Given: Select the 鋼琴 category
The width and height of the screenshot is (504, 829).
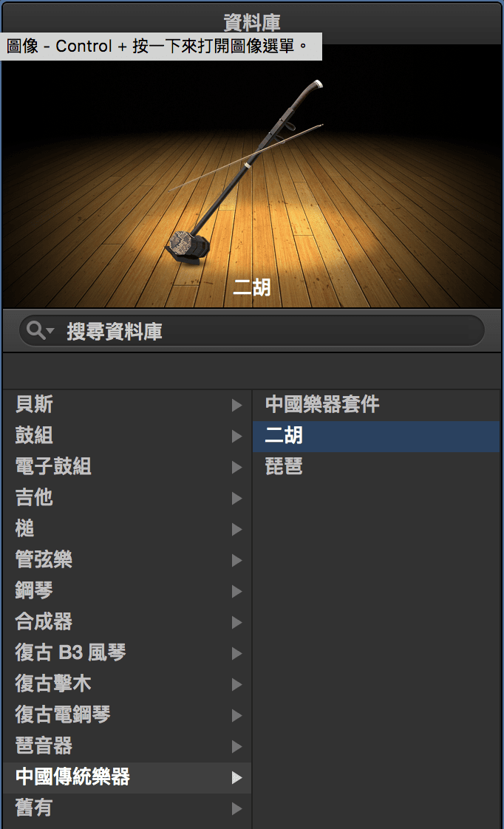Looking at the screenshot, I should [127, 591].
